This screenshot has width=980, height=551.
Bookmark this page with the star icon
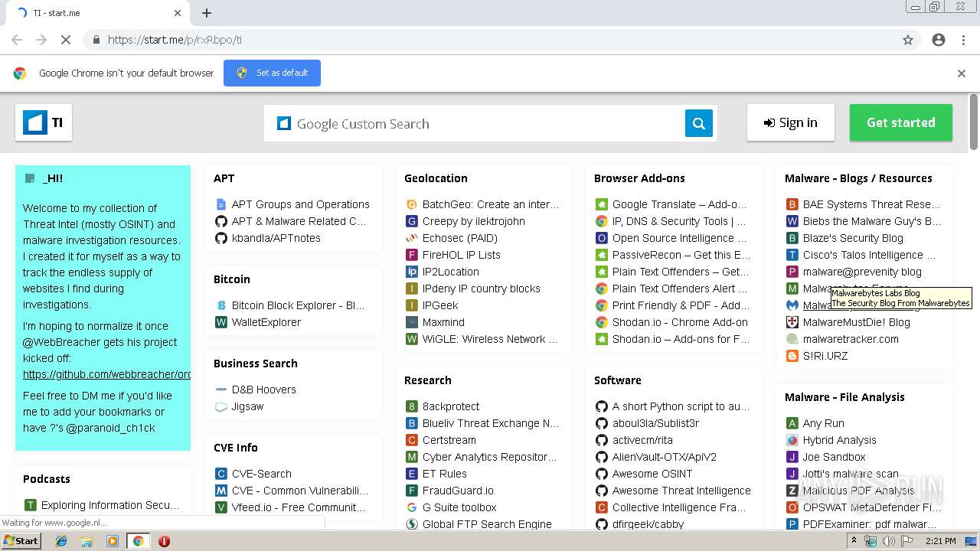pyautogui.click(x=908, y=40)
